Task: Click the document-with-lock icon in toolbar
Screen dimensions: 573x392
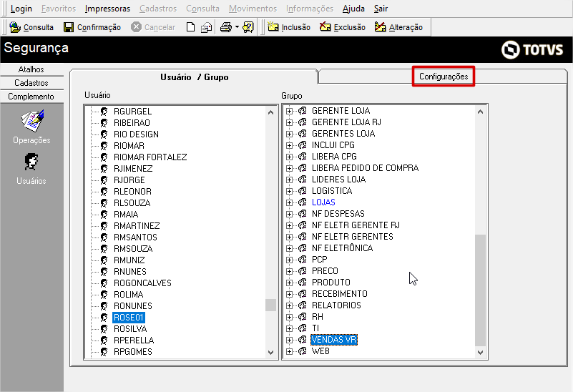Action: [x=207, y=27]
